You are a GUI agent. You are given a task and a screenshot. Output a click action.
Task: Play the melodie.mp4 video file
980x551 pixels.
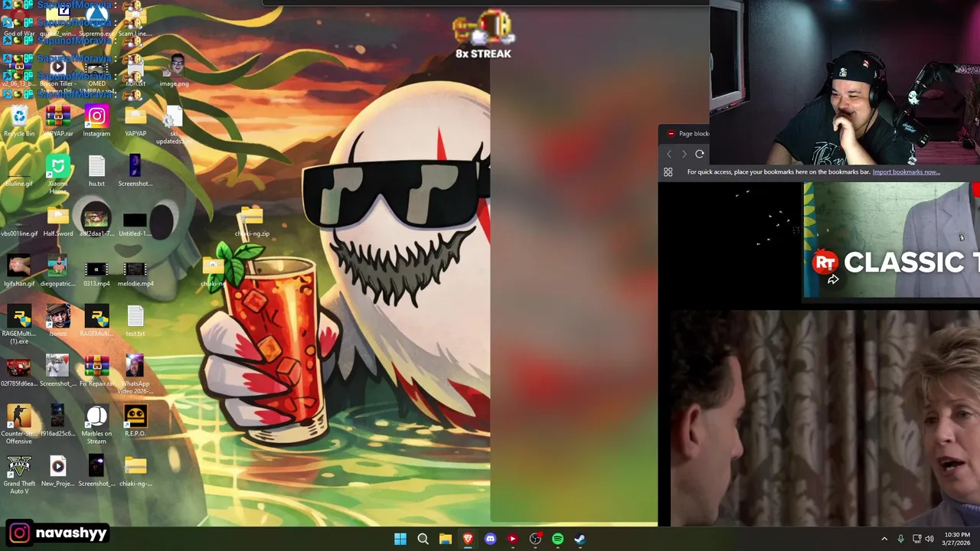[136, 272]
